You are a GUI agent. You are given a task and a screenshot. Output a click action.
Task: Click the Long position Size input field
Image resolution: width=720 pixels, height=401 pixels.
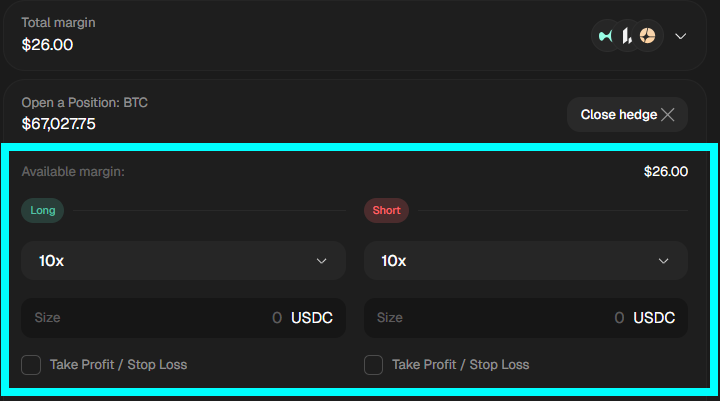[x=150, y=318]
